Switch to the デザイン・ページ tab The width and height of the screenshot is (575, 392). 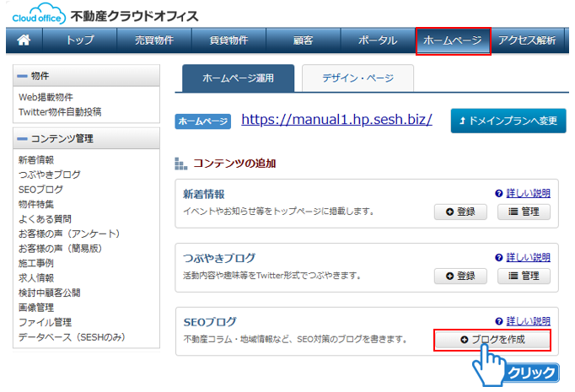tap(357, 78)
